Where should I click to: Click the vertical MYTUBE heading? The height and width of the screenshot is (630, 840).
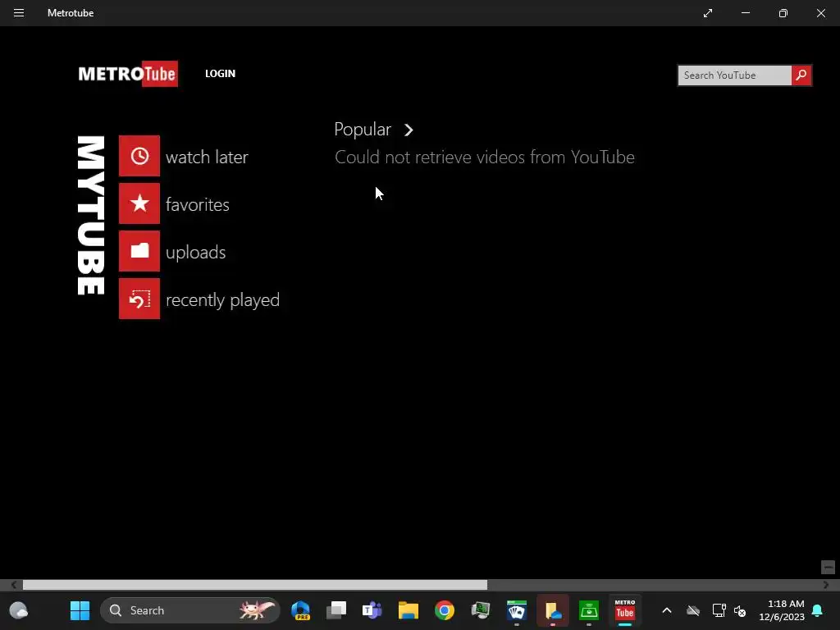point(90,216)
